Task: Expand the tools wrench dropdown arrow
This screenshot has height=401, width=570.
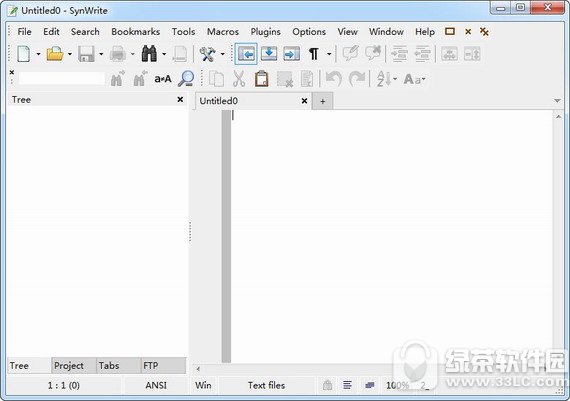Action: coord(222,55)
